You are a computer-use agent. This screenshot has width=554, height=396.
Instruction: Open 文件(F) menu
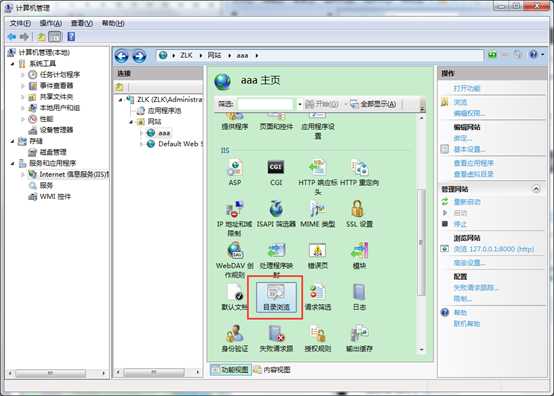pos(20,23)
